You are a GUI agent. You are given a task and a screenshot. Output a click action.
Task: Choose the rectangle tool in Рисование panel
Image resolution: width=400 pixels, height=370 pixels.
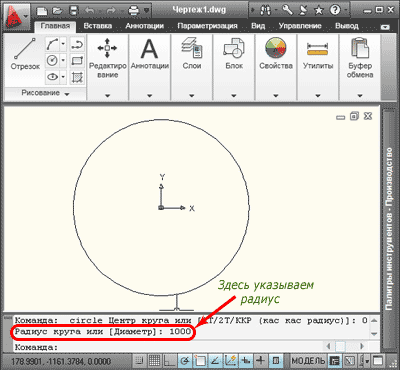click(77, 61)
